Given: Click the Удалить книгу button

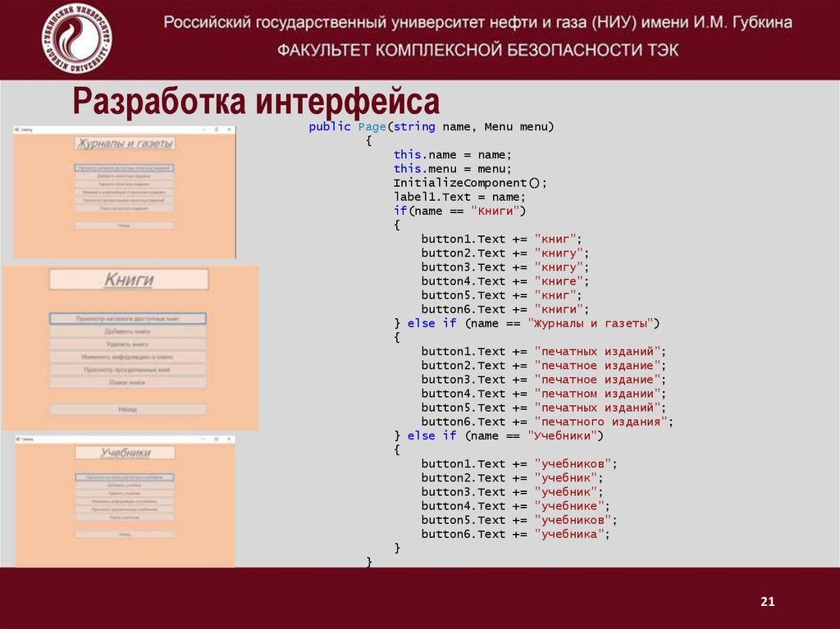Looking at the screenshot, I should 128,344.
